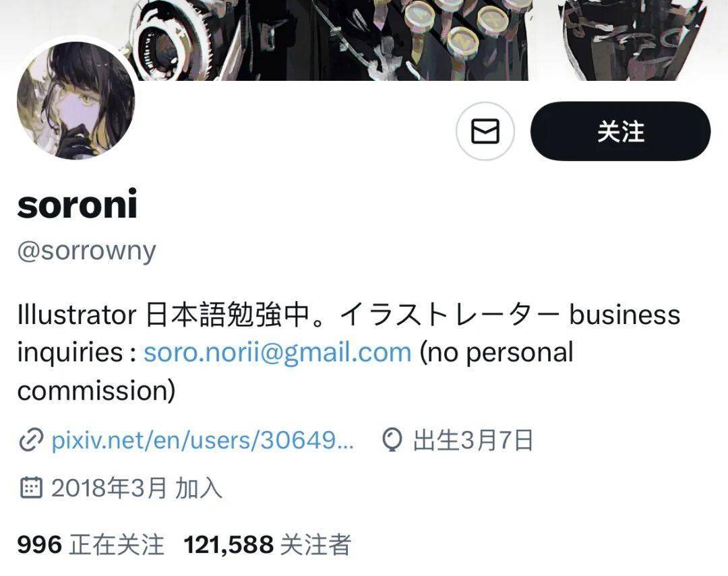Click the @sorrowny username handle

coord(86,251)
